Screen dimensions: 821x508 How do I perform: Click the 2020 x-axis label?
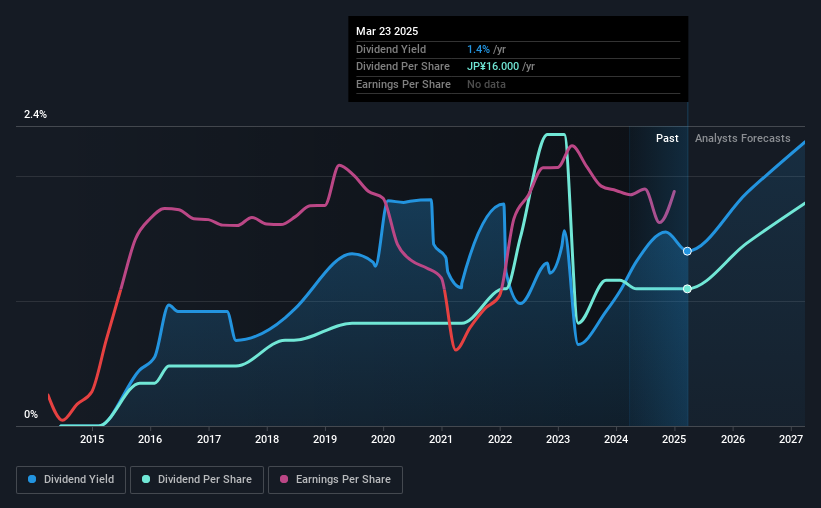pos(383,439)
